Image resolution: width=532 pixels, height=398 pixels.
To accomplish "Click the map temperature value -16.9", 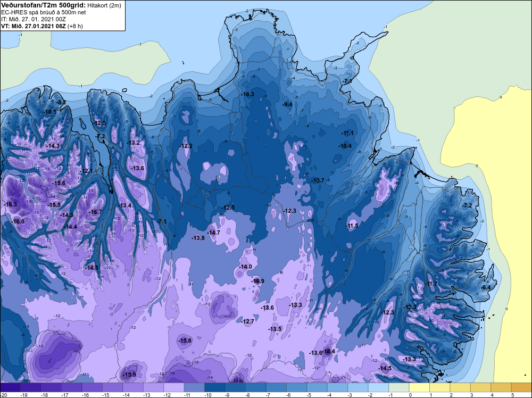I will [257, 281].
